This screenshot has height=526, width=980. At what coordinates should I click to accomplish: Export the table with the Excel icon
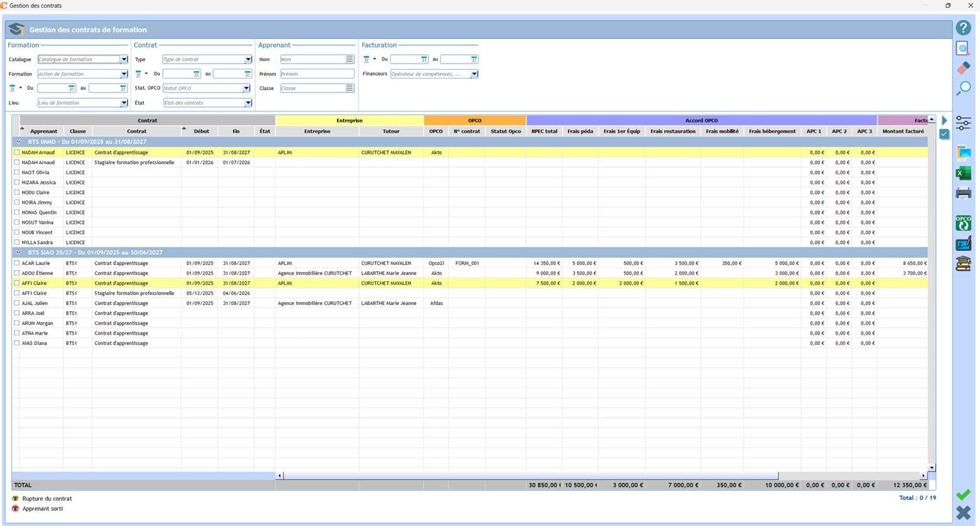click(963, 174)
